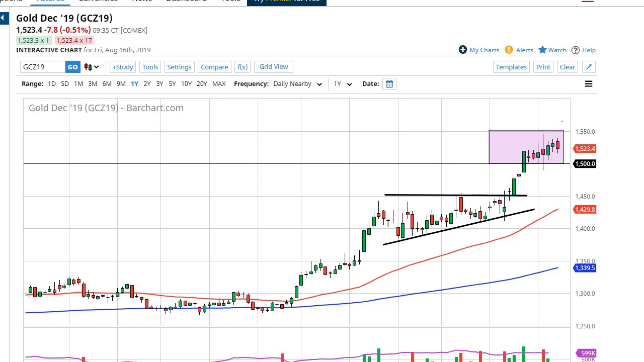The height and width of the screenshot is (362, 644).
Task: Select the 1D range
Action: (52, 84)
